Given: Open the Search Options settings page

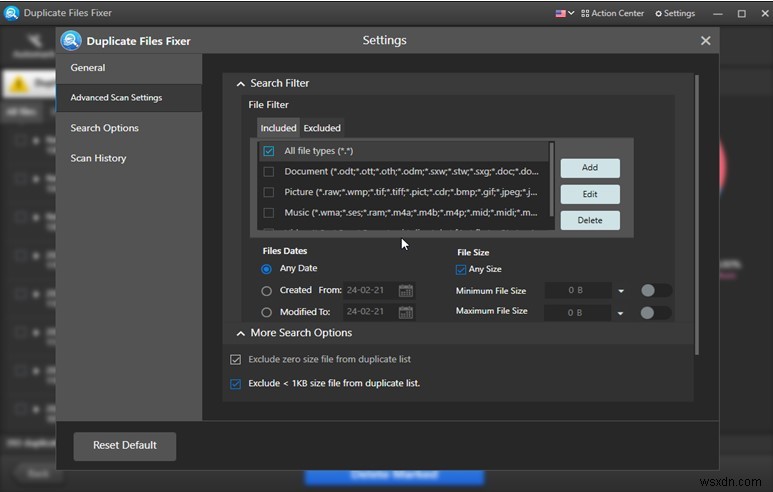Looking at the screenshot, I should coord(104,128).
